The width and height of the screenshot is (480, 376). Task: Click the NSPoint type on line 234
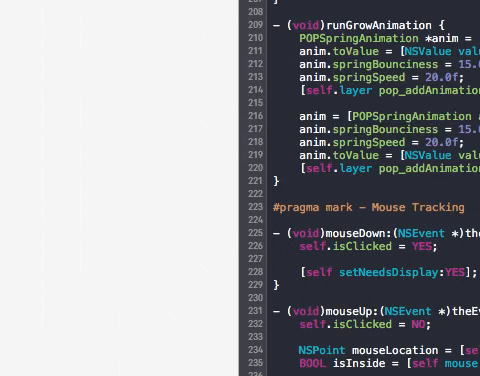(322, 350)
